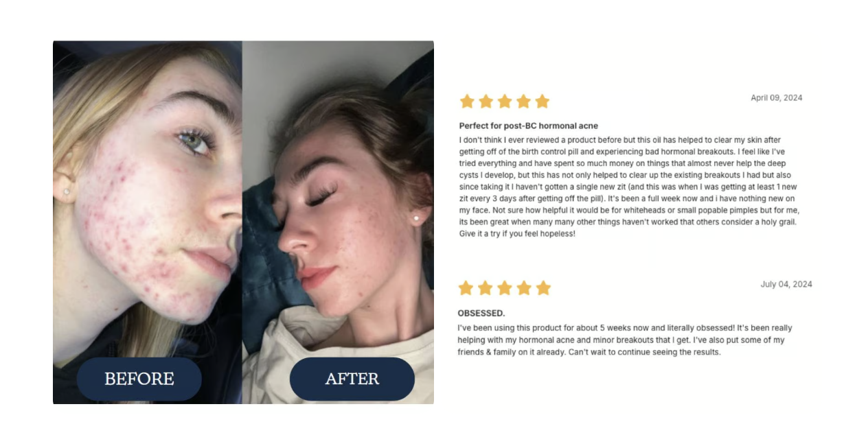Click the third star of the OBSESSED review
Viewport: 868px width, 424px height.
coord(505,288)
